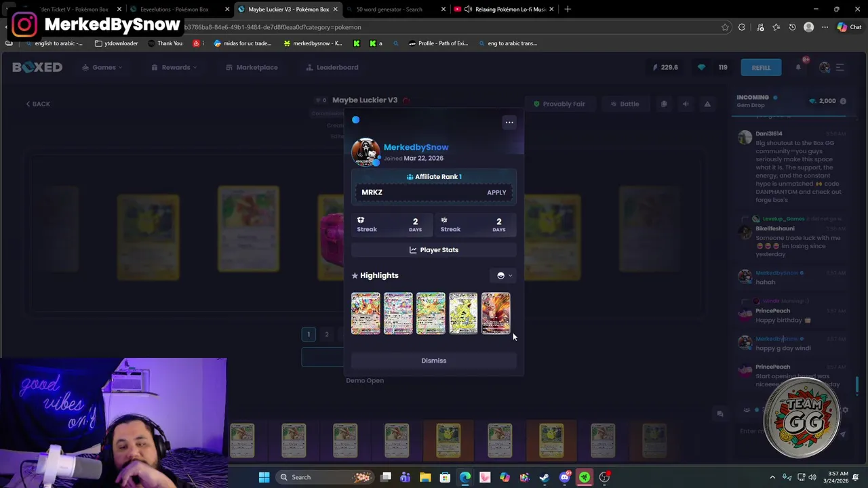Open 'Profile - Path of Exi...' bookmark

[x=438, y=43]
